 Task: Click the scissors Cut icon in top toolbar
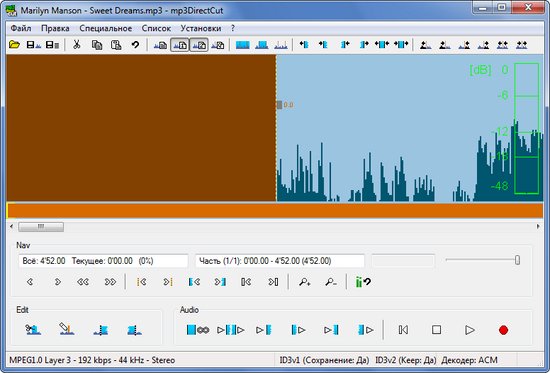coord(76,45)
